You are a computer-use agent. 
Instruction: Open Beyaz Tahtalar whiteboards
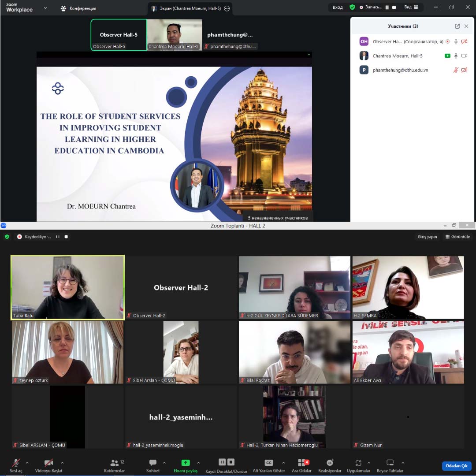(390, 463)
